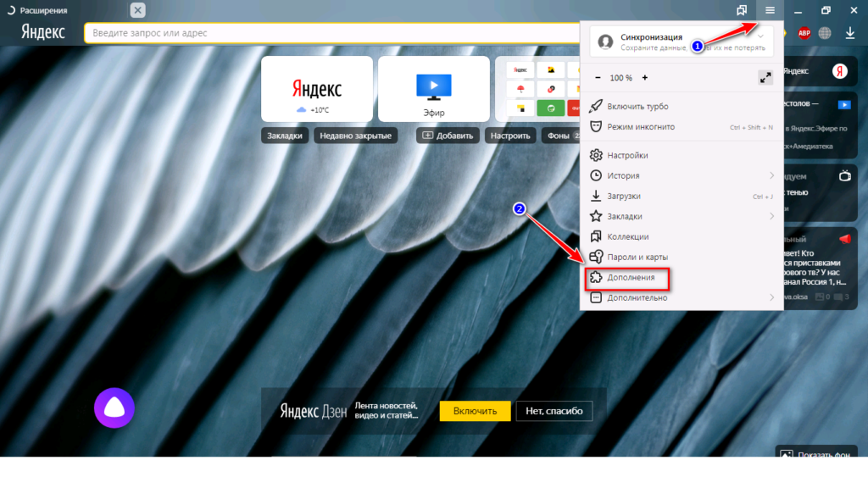Open Режим инкогнито menu item
Viewport: 868px width, 488px height.
pos(682,127)
